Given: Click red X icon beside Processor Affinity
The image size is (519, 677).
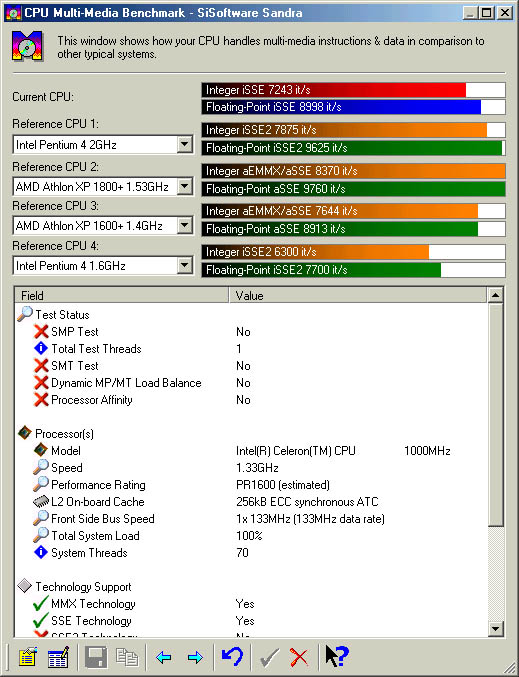Looking at the screenshot, I should click(x=41, y=400).
